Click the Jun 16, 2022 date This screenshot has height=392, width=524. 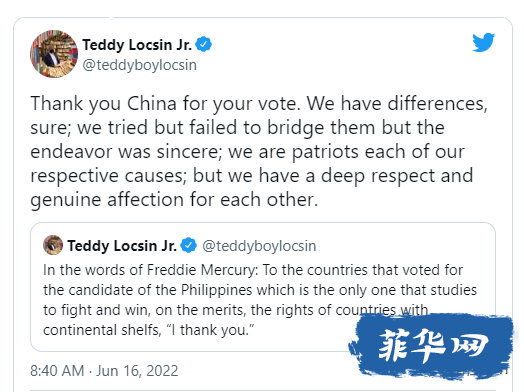(x=137, y=371)
